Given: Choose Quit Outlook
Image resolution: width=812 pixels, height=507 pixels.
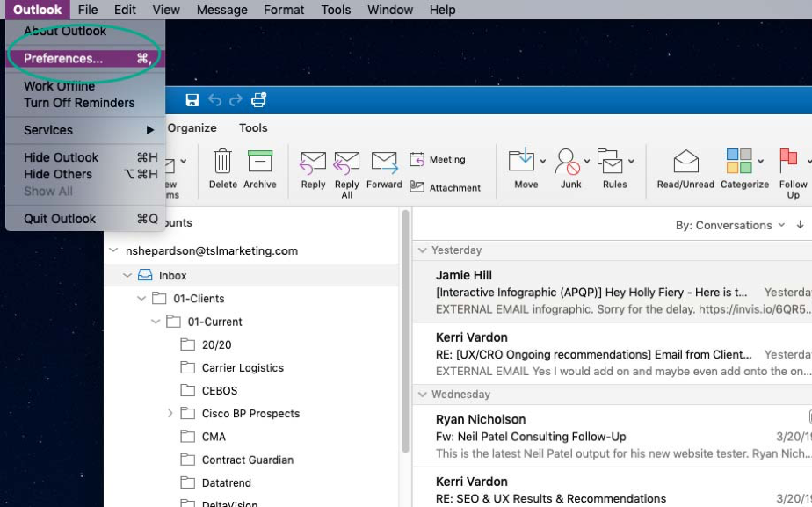Looking at the screenshot, I should [85, 219].
